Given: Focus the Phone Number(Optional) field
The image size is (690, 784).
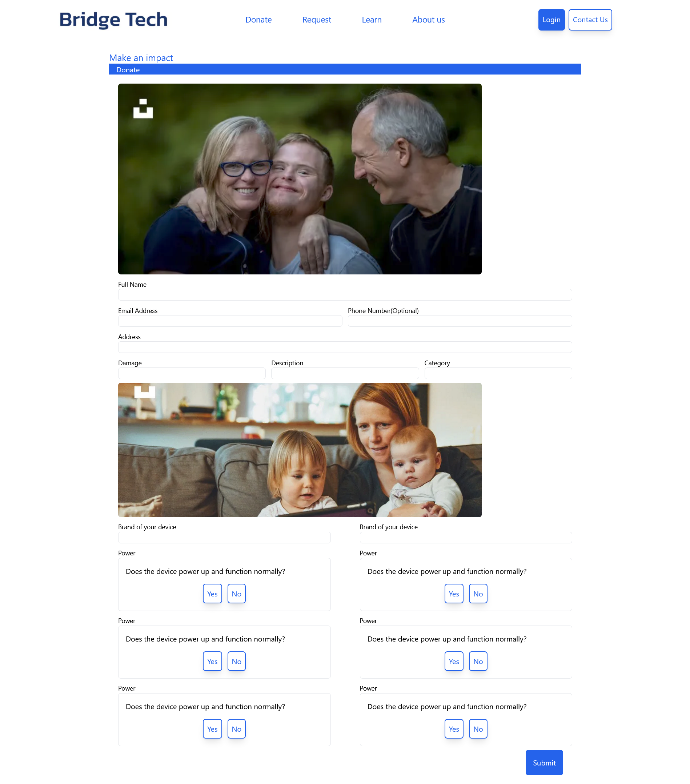Looking at the screenshot, I should (460, 321).
